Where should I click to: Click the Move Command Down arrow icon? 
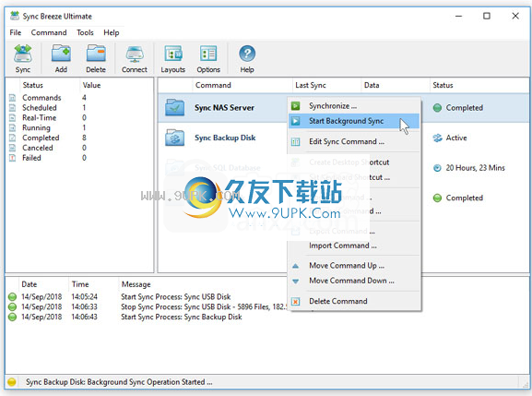coord(296,282)
